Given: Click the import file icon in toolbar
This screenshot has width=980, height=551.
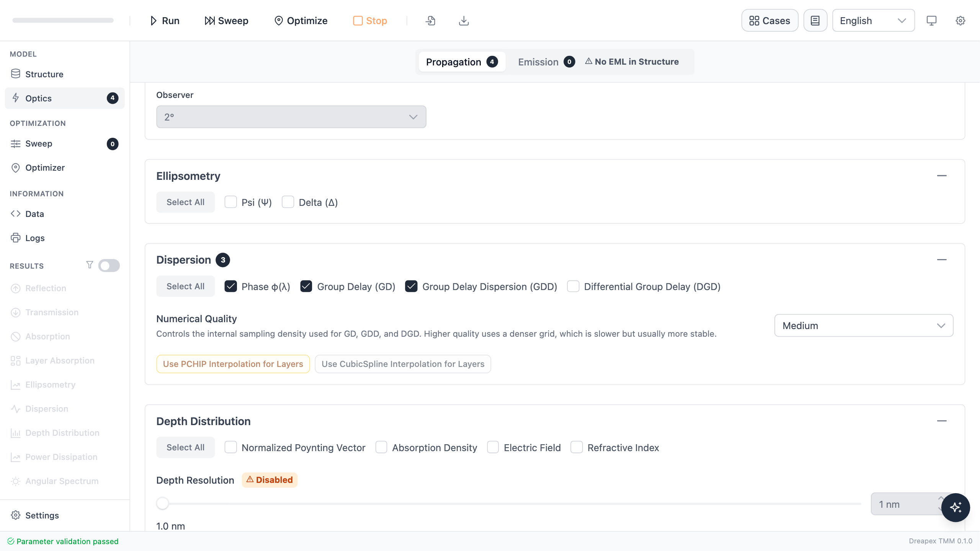Looking at the screenshot, I should [430, 21].
